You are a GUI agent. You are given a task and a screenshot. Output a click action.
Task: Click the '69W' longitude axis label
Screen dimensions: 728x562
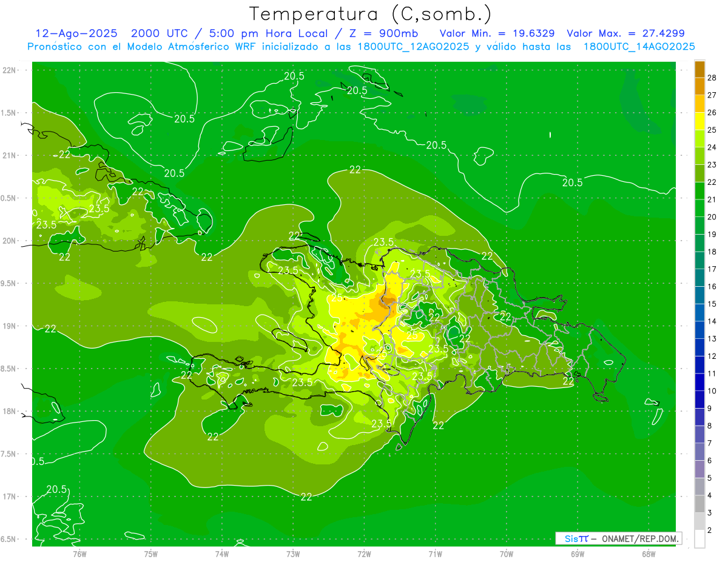click(578, 554)
